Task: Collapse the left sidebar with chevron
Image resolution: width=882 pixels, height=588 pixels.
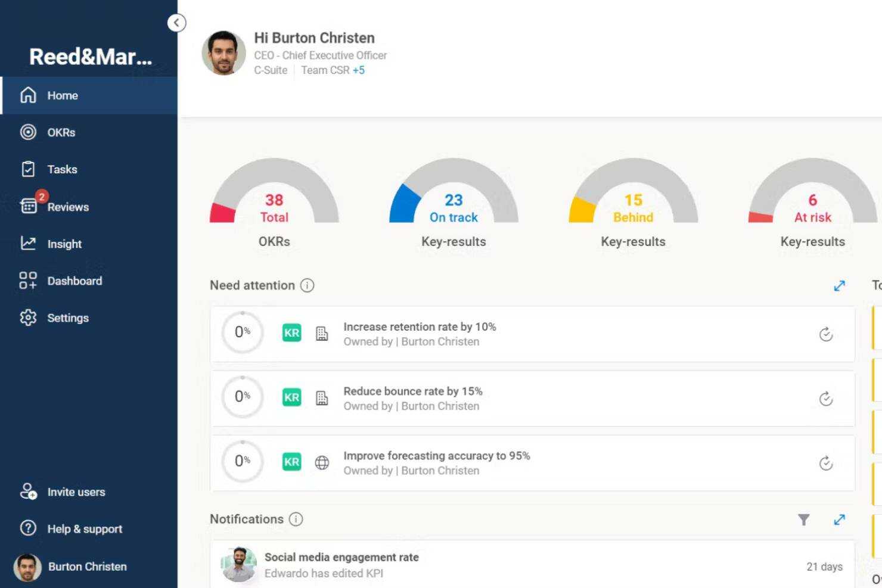Action: [176, 23]
